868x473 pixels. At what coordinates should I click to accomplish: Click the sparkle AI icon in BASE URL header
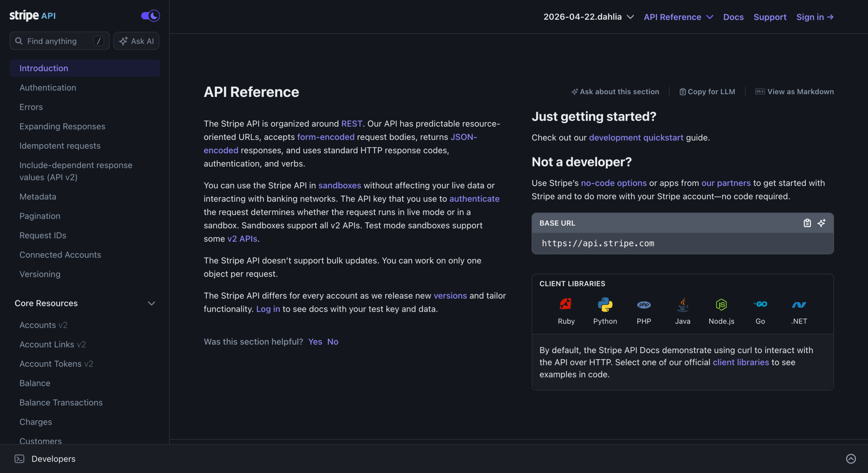pos(822,223)
